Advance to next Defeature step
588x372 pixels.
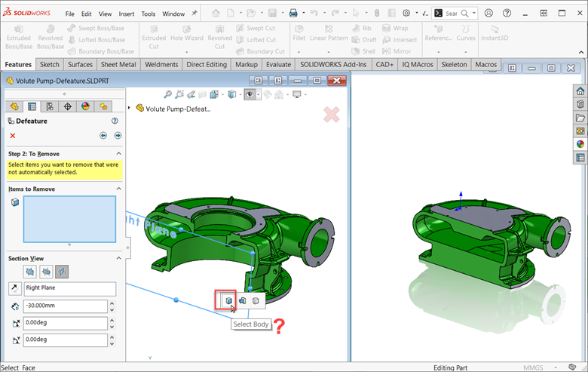(118, 135)
